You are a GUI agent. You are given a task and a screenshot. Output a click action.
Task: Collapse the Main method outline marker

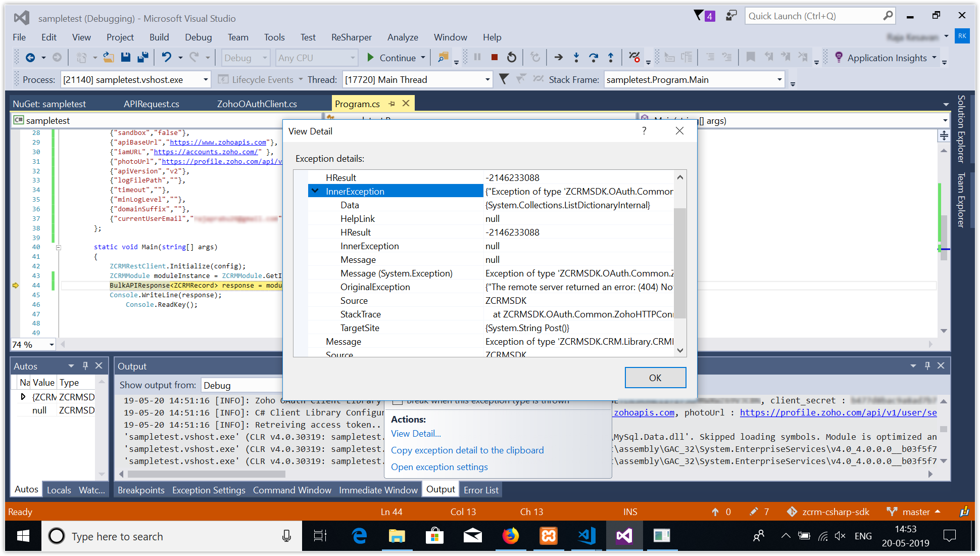[59, 247]
